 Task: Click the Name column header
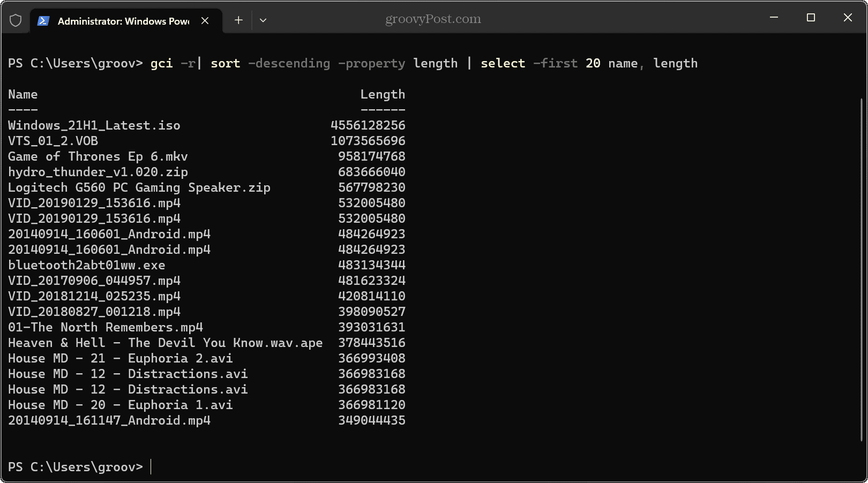23,95
